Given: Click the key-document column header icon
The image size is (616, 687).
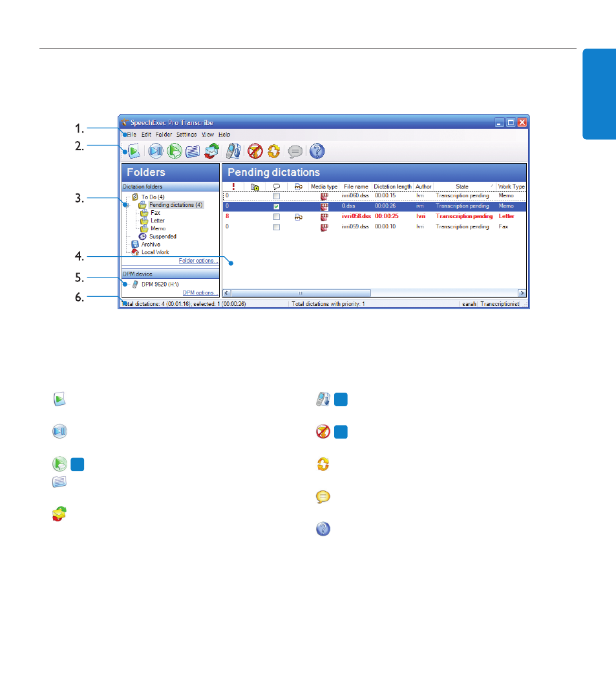Looking at the screenshot, I should (x=299, y=187).
